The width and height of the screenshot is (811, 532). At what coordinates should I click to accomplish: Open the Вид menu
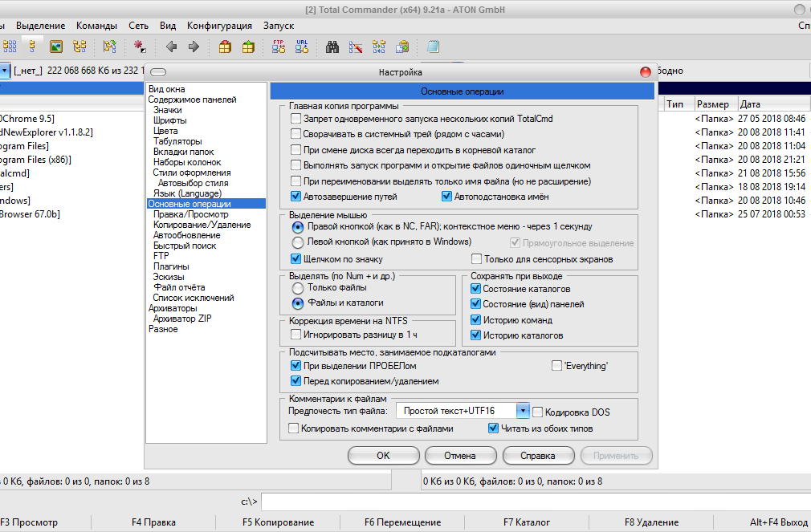click(168, 26)
